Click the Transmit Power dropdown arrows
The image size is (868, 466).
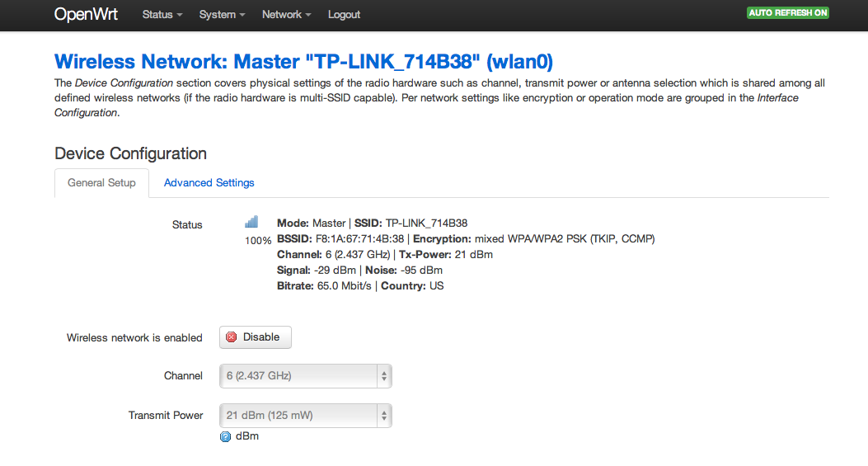(x=383, y=416)
